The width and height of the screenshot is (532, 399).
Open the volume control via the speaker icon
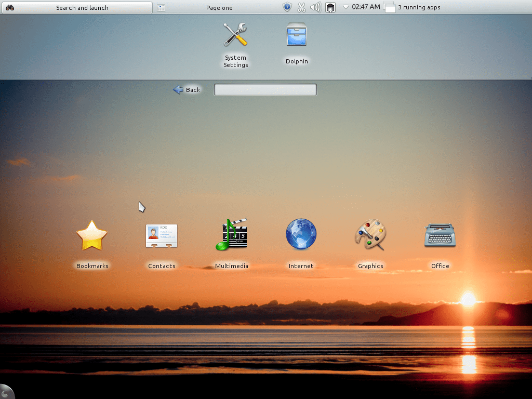[x=316, y=7]
